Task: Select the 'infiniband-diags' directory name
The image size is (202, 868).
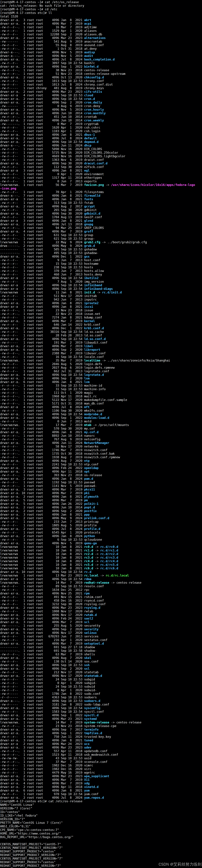Action: click(98, 289)
